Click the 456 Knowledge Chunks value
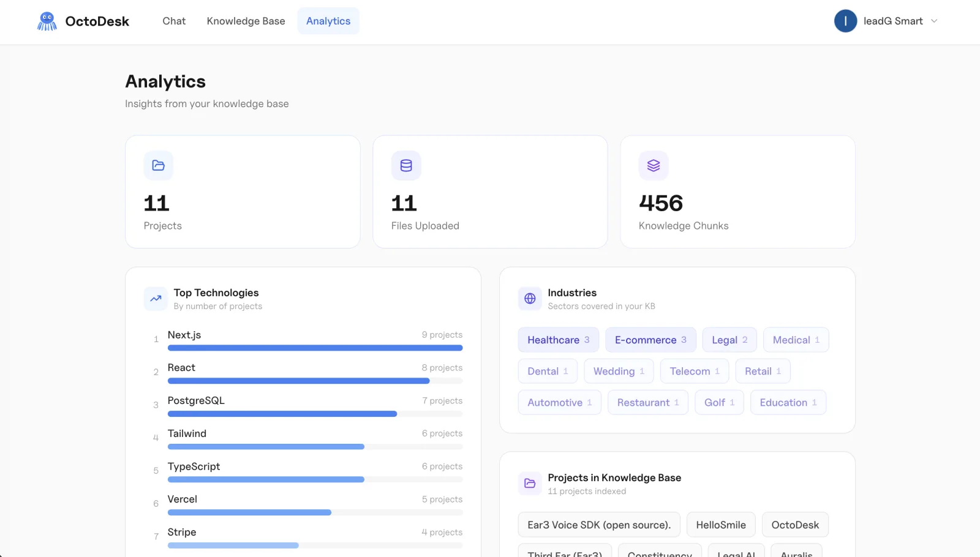 pyautogui.click(x=661, y=203)
